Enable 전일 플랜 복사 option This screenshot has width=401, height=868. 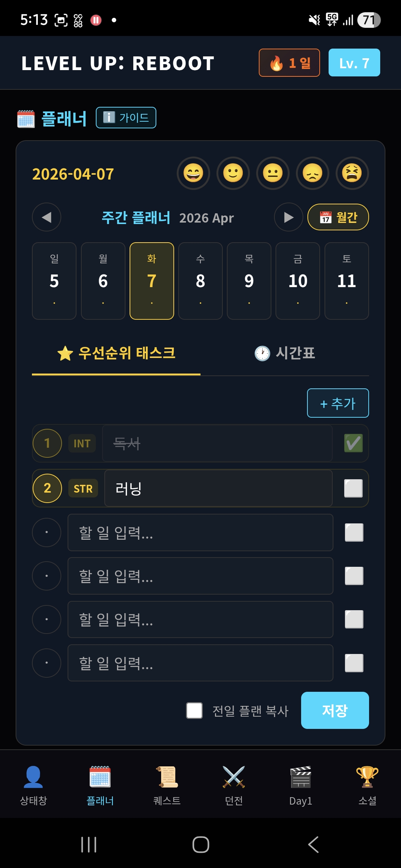click(x=195, y=711)
